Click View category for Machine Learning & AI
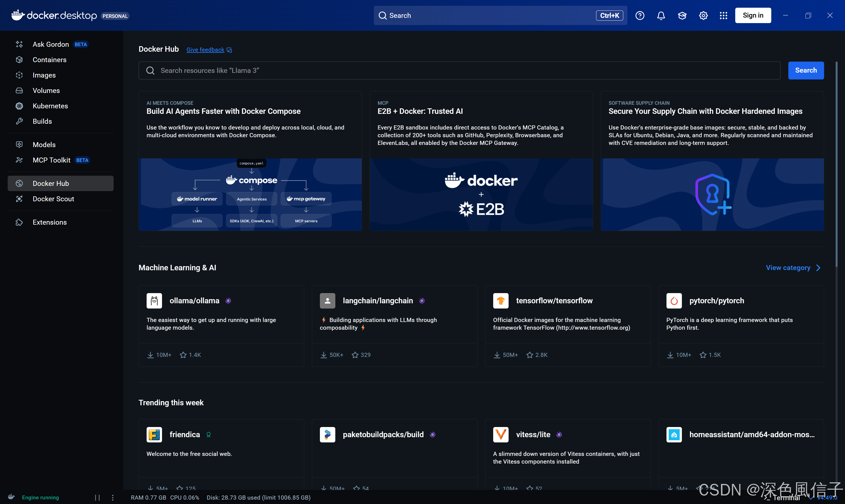 tap(793, 268)
